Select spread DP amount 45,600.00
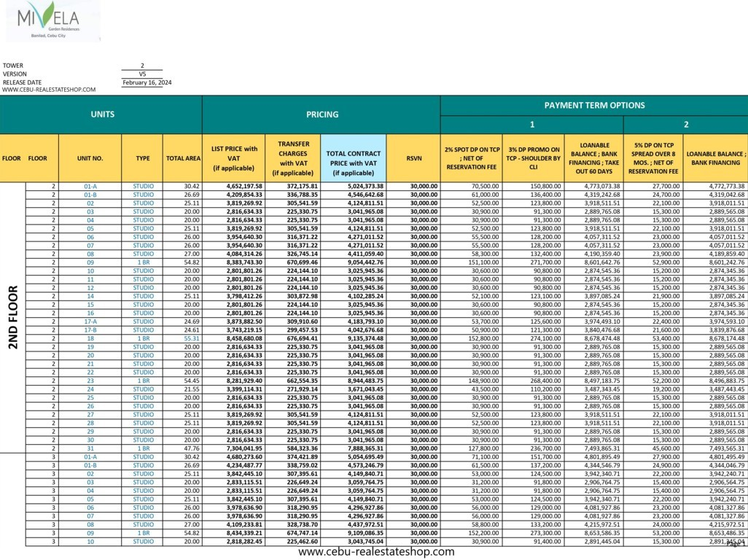The image size is (748, 560). [666, 449]
